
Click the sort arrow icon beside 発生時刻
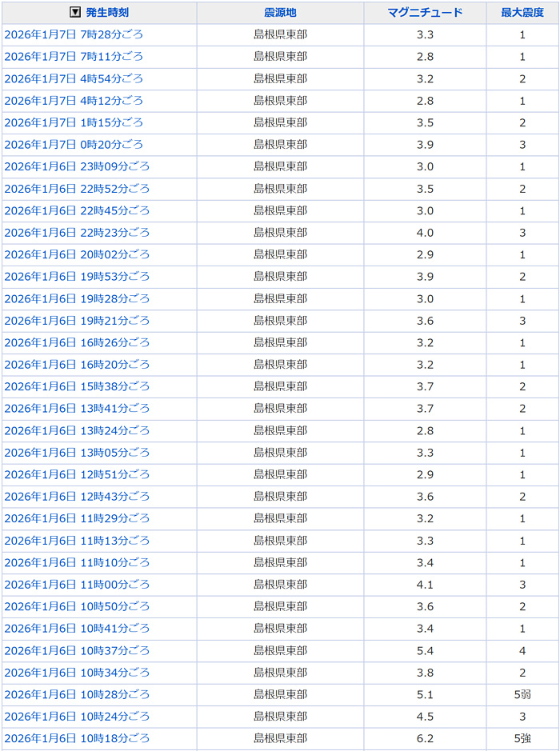tap(75, 13)
